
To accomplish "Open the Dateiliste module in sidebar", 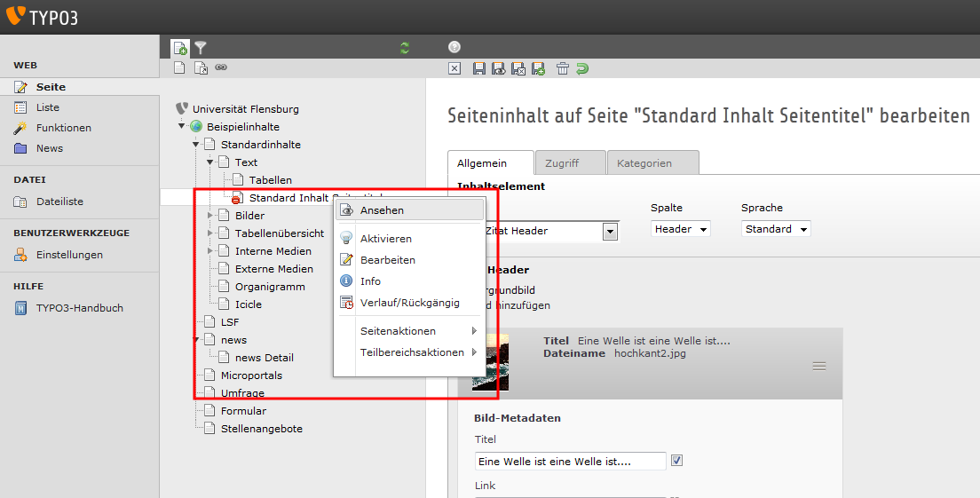I will pyautogui.click(x=59, y=202).
